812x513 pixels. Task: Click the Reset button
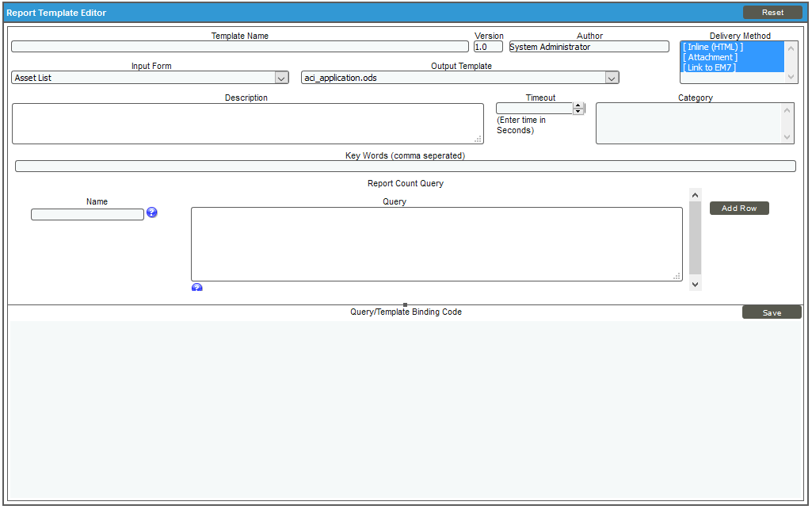coord(773,12)
